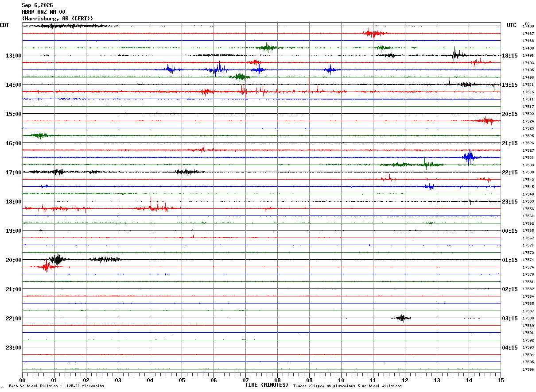This screenshot has height=392, width=536.
Task: Click the CDT column header
Action: click(x=5, y=25)
